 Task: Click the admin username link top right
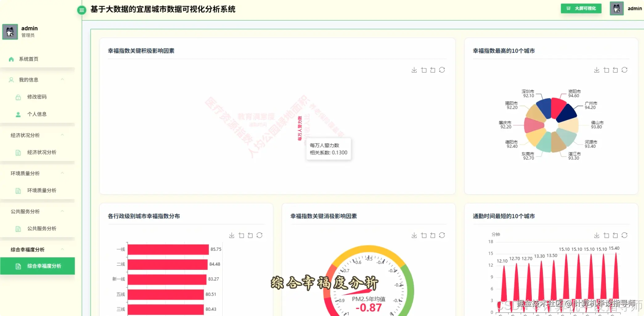(634, 8)
